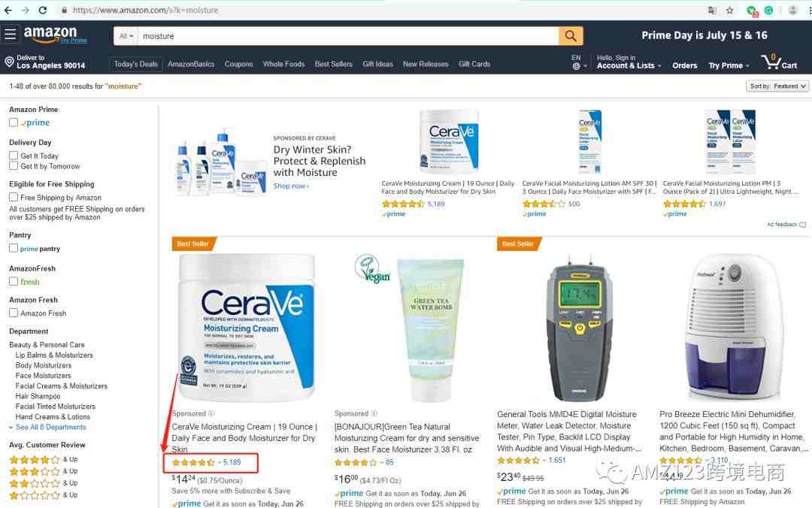The width and height of the screenshot is (812, 508).
Task: Click the orange search magnifier button
Action: coord(570,36)
